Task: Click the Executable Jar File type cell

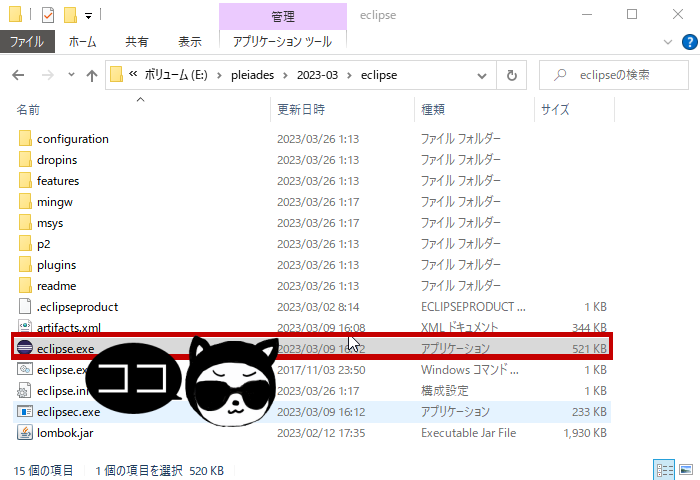Action: point(468,433)
